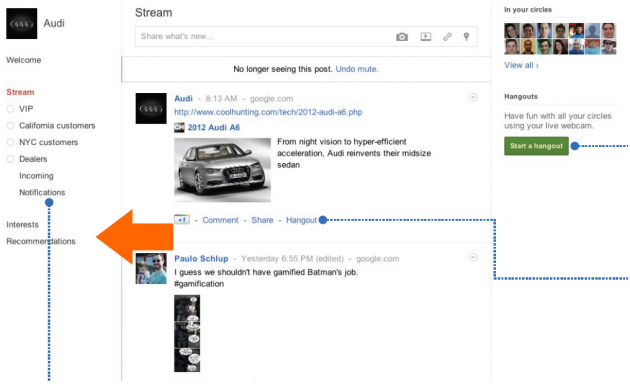Image resolution: width=630 pixels, height=387 pixels.
Task: Select the VIP circle radio button
Action: (10, 109)
